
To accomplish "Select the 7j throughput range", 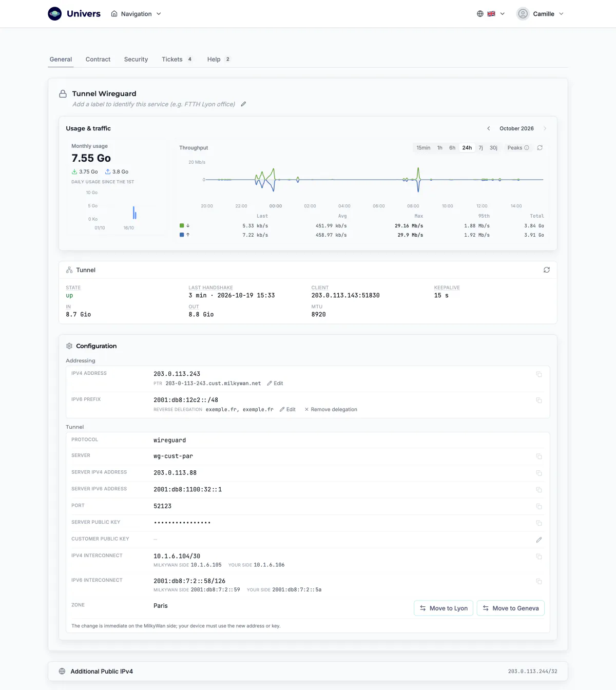I will pyautogui.click(x=481, y=148).
